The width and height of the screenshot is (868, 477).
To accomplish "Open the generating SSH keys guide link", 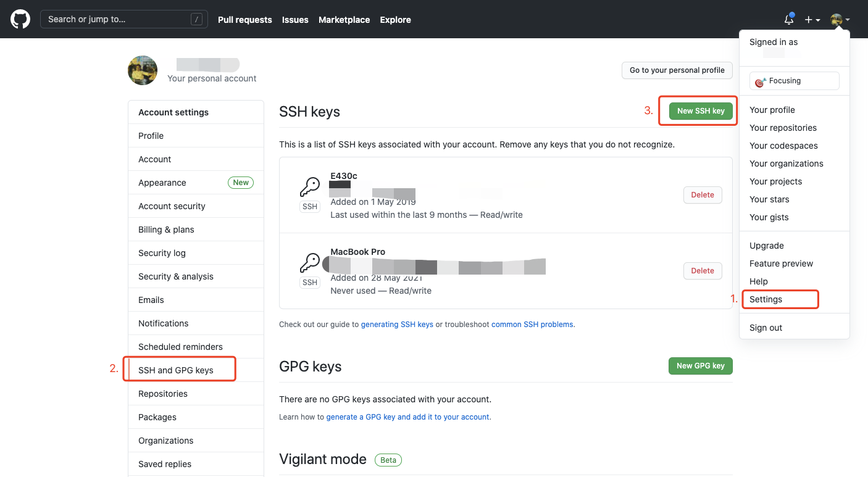I will (x=397, y=324).
